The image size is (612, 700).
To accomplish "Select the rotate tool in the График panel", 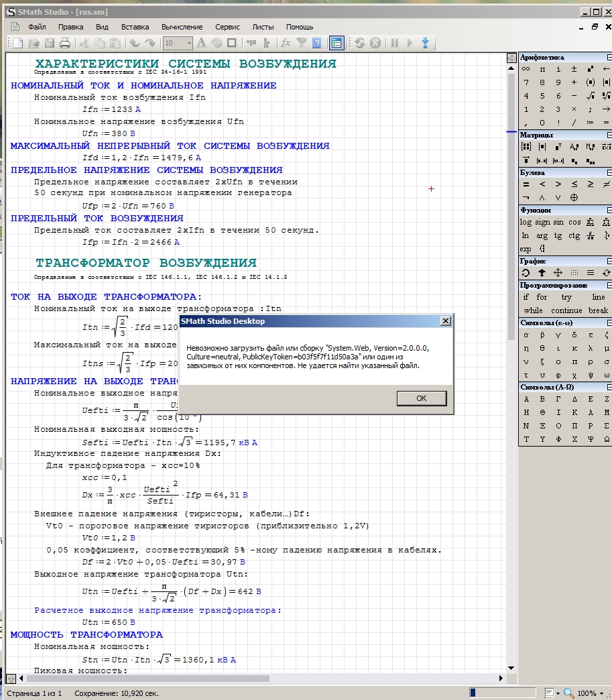I will coord(526,273).
